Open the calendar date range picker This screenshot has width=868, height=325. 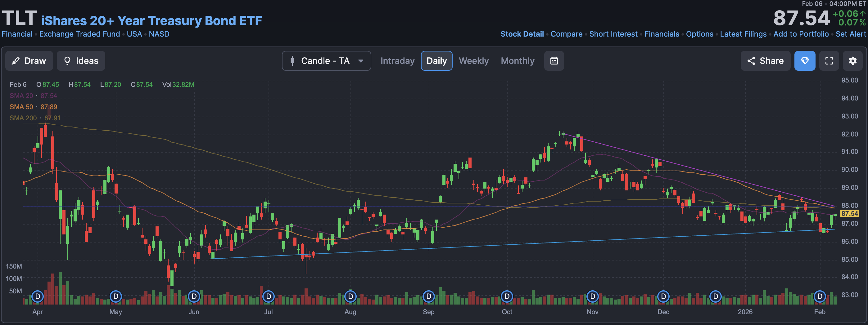554,61
